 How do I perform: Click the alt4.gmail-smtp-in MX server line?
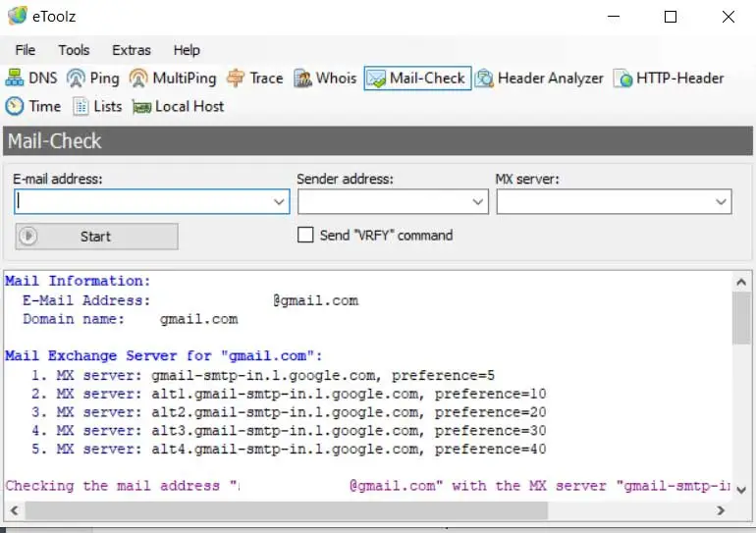pyautogui.click(x=289, y=450)
